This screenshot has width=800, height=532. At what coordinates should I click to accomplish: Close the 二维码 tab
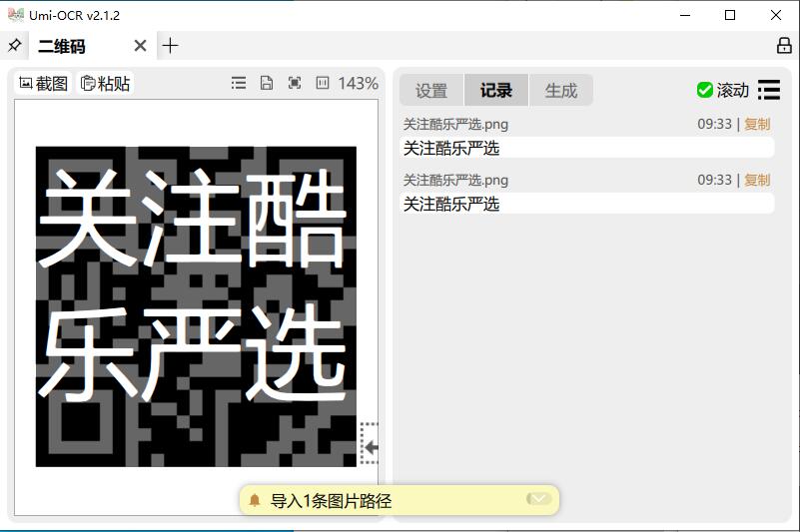pyautogui.click(x=140, y=46)
